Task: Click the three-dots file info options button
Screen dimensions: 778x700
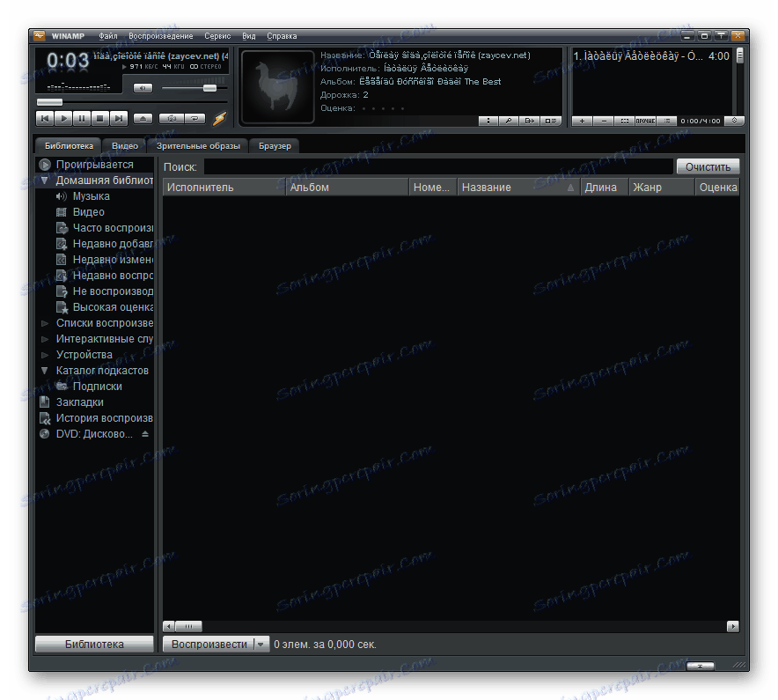Action: 488,121
